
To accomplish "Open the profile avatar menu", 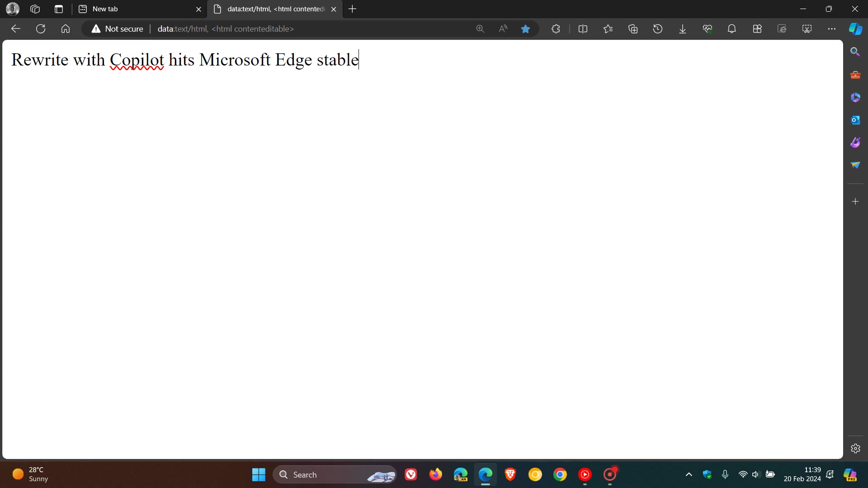I will [13, 9].
